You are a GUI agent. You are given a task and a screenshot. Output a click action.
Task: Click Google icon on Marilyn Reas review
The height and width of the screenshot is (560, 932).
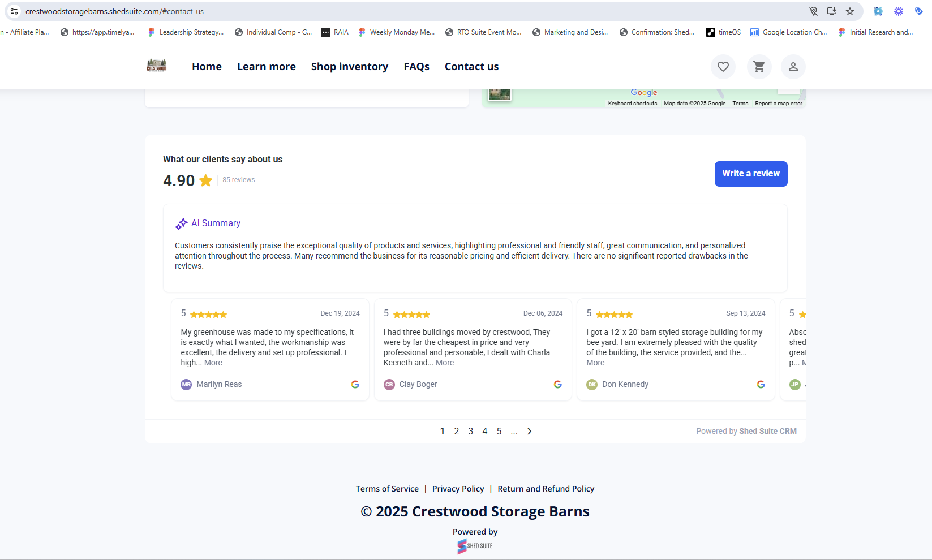click(x=355, y=384)
